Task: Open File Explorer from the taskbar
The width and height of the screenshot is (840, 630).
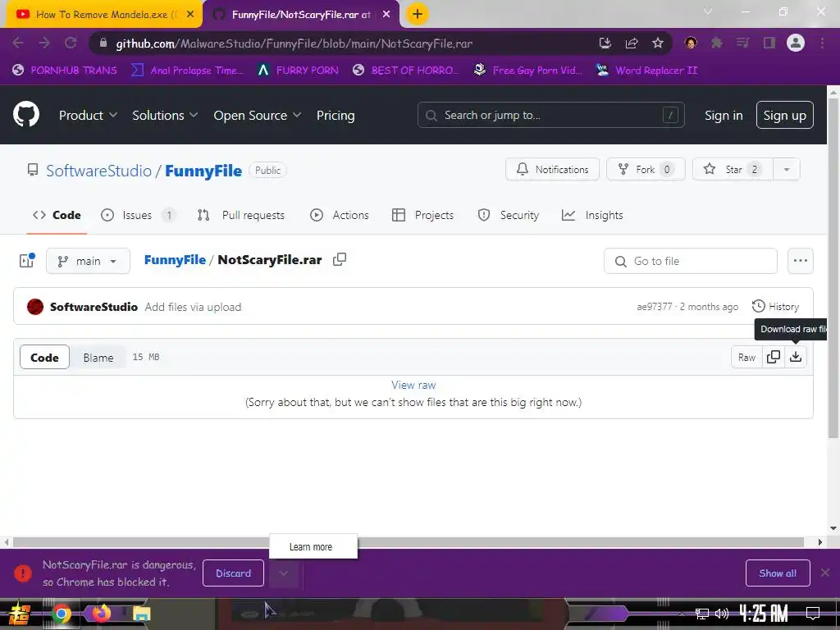Action: pos(141,614)
